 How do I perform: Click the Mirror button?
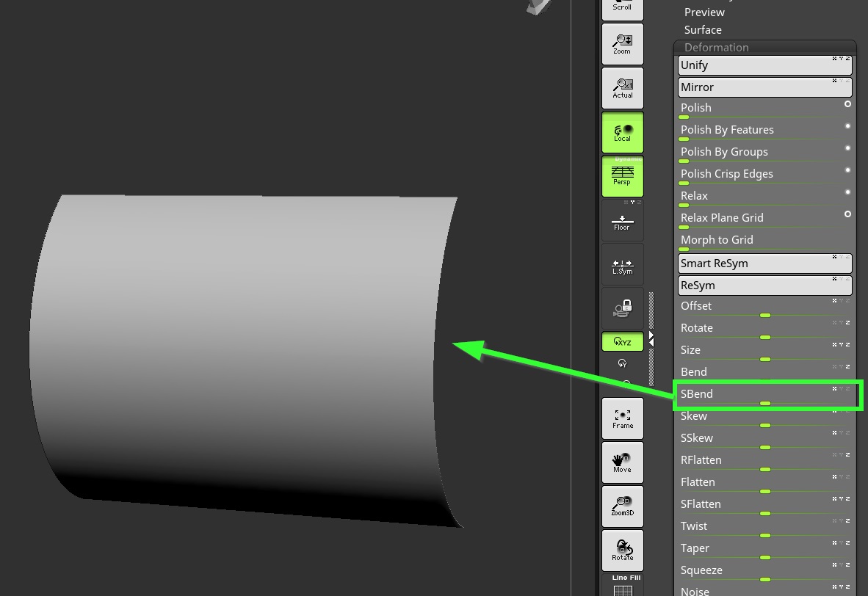(x=765, y=87)
